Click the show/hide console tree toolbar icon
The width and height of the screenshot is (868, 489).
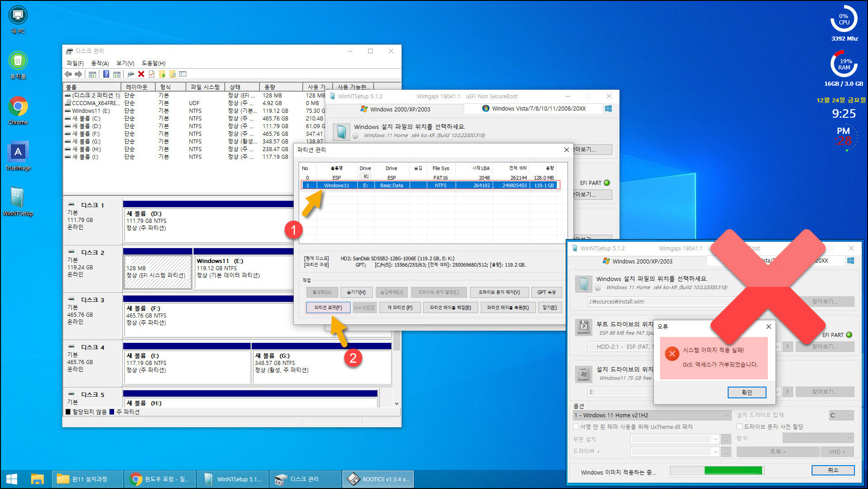point(92,74)
